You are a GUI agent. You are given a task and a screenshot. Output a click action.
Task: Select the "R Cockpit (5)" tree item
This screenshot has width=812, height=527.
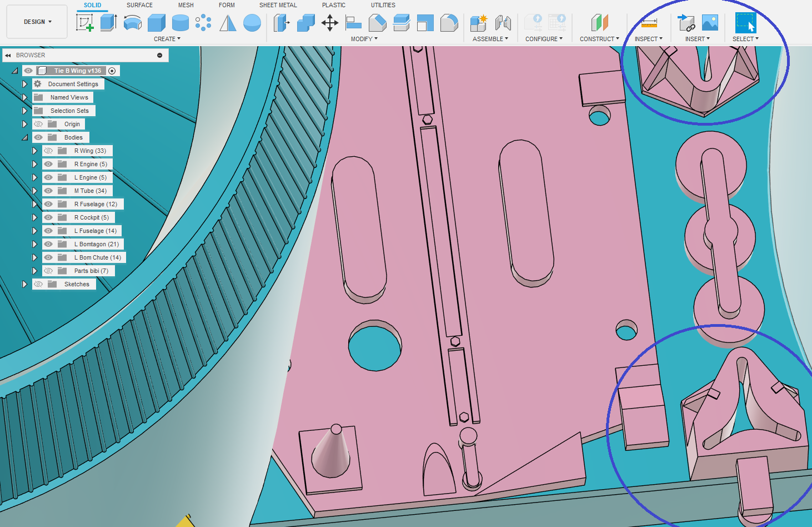92,217
